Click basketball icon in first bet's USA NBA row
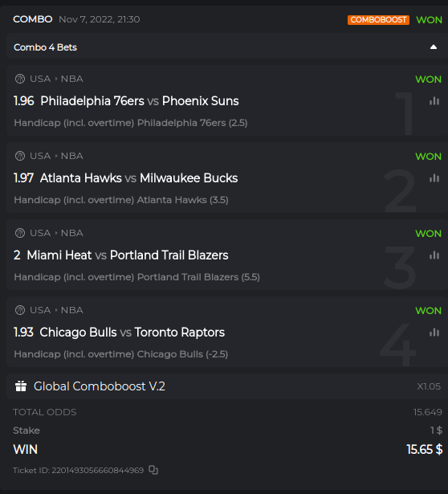Screen dimensions: 448x494 click(20, 79)
